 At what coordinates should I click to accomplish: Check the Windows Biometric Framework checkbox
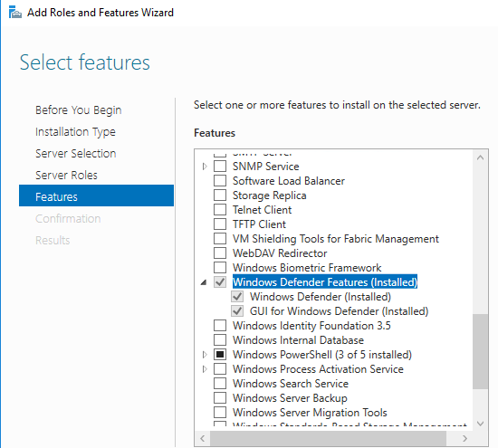pyautogui.click(x=220, y=268)
